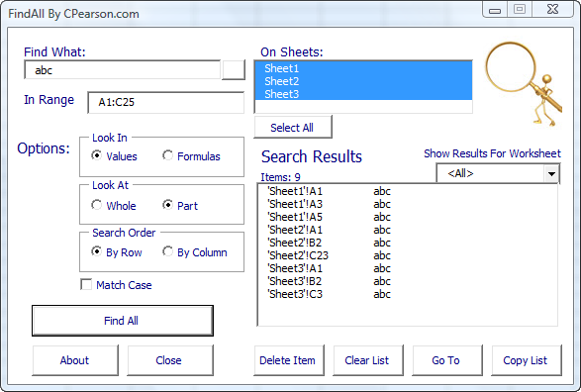
Task: Select result 'Sheet2'!C23
Action: [408, 255]
